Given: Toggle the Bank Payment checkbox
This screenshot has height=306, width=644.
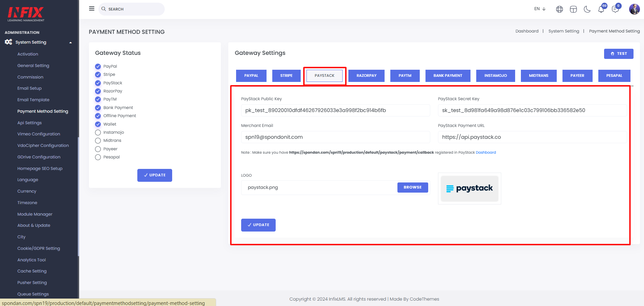Looking at the screenshot, I should [98, 108].
